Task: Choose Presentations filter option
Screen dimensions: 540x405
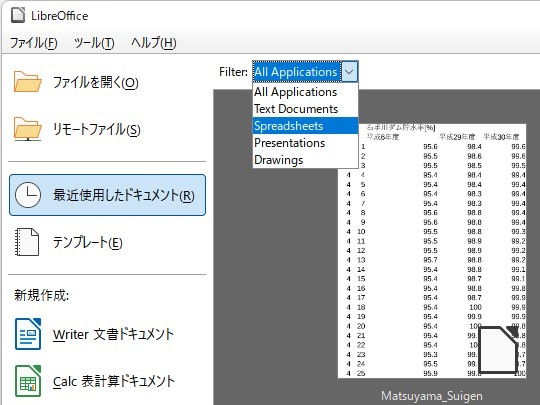Action: (x=305, y=143)
